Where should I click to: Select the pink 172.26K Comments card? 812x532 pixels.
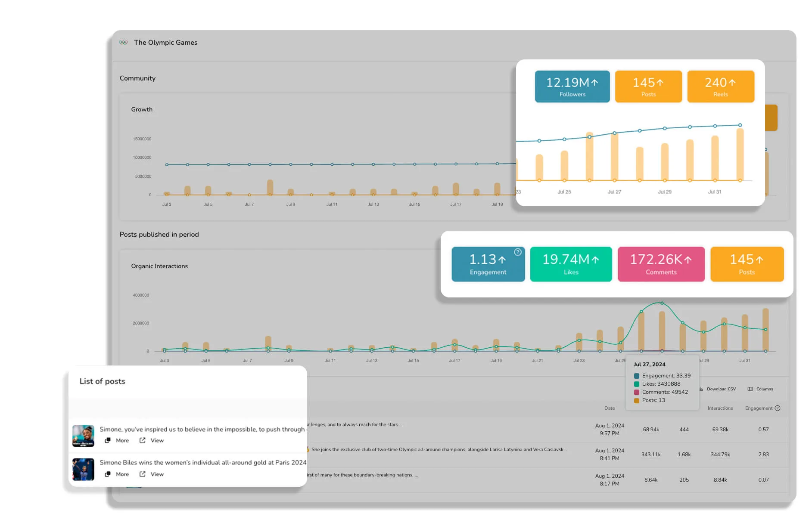pos(661,264)
